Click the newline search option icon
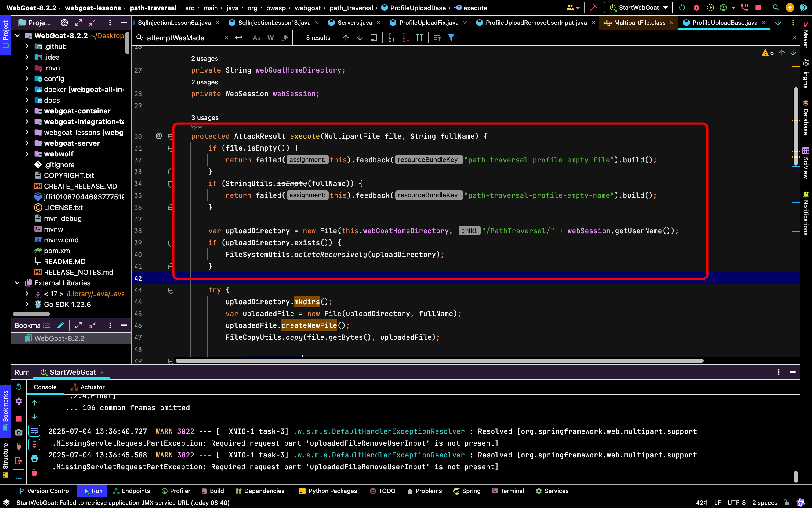This screenshot has width=812, height=508. click(x=238, y=38)
